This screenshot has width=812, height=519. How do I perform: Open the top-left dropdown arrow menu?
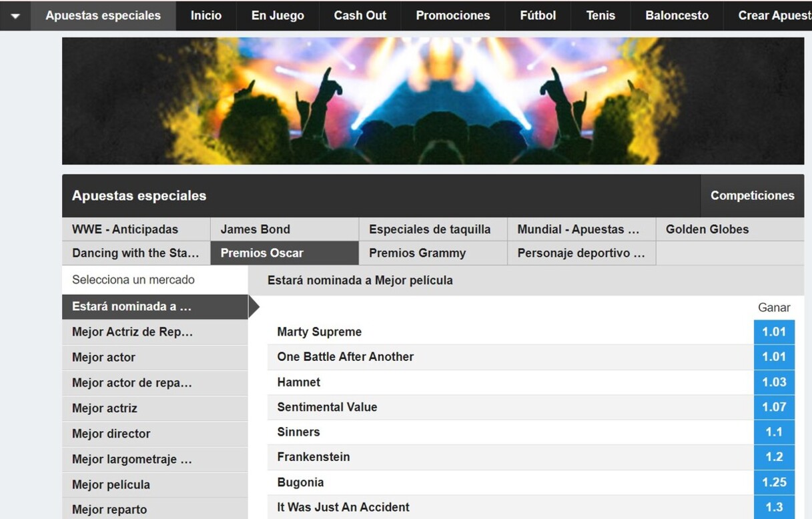coord(15,16)
